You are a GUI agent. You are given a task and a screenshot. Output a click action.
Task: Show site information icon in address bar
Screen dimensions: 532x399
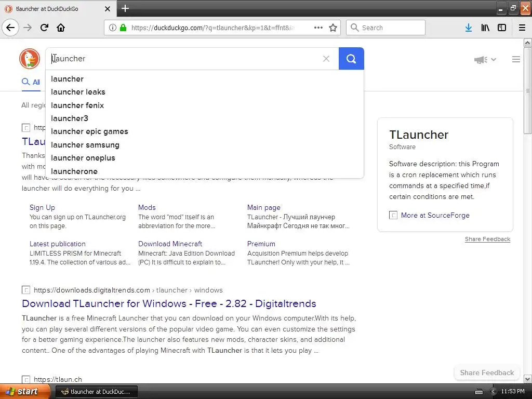tap(113, 28)
